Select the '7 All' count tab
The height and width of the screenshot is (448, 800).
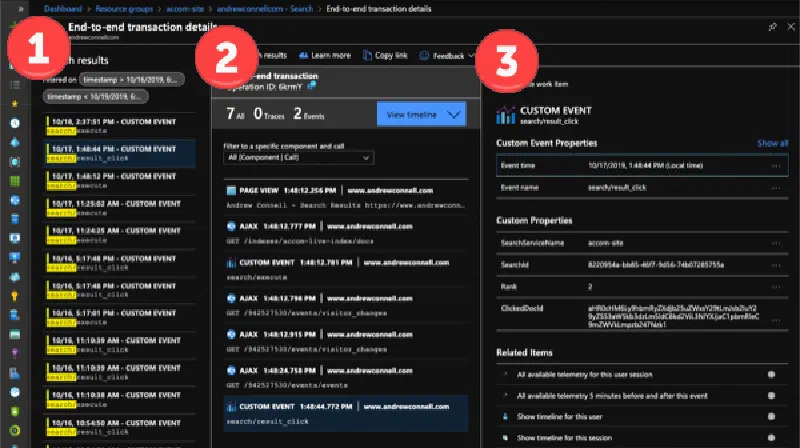point(235,114)
